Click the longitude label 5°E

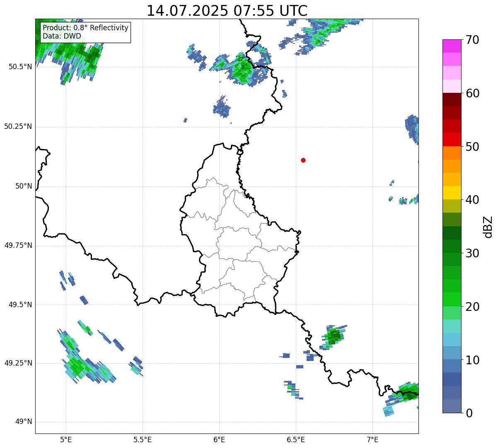coord(66,439)
